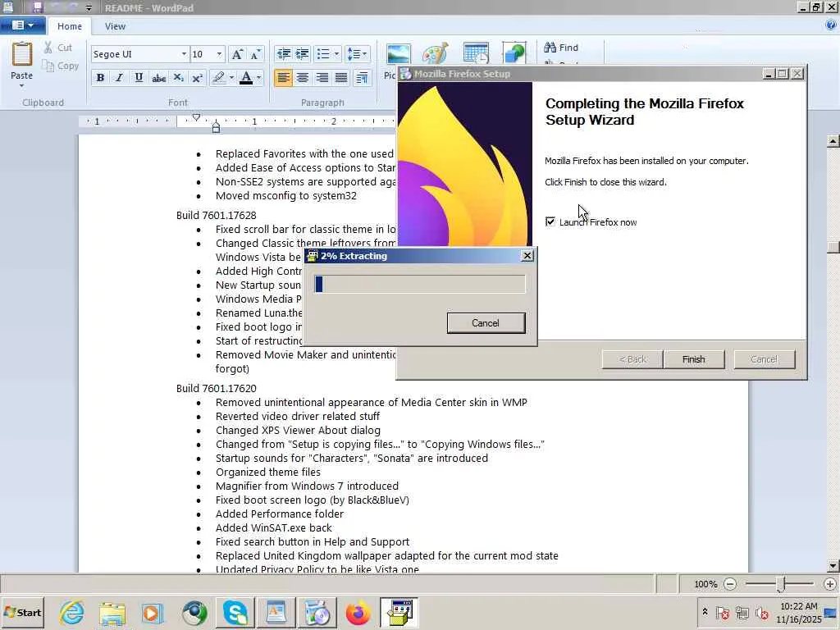The height and width of the screenshot is (630, 840).
Task: Click the Paste clipboard icon in WordPad
Action: click(22, 54)
